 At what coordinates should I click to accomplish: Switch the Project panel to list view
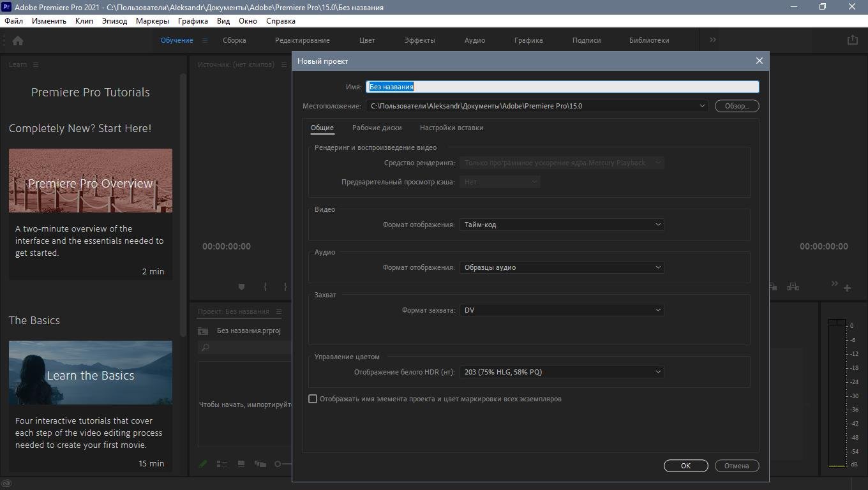click(x=222, y=464)
